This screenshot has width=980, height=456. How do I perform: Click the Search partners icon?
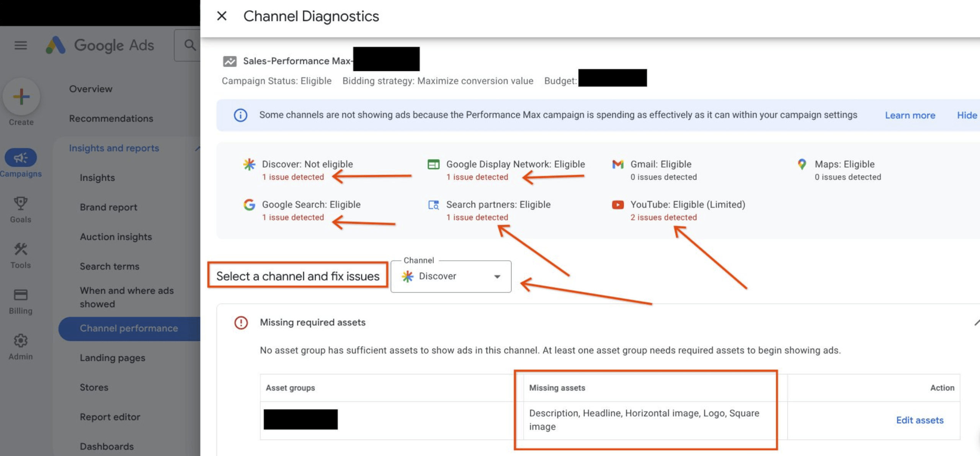[x=433, y=205]
